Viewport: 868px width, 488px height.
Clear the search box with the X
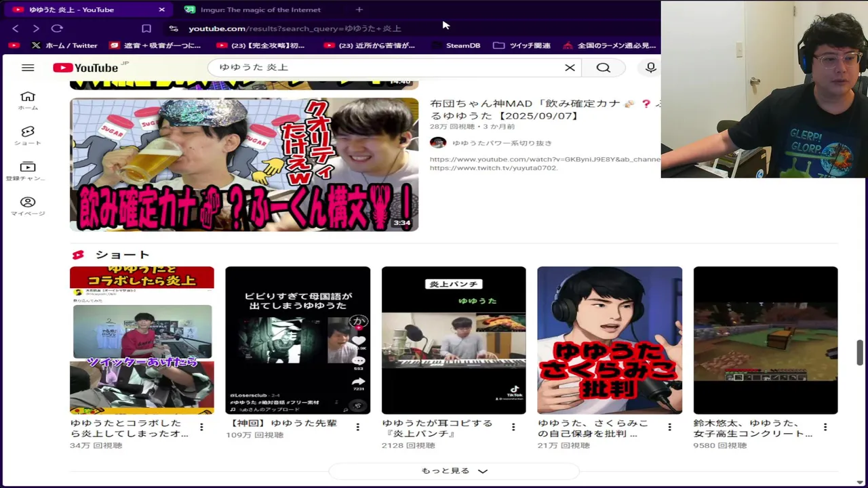(x=570, y=68)
